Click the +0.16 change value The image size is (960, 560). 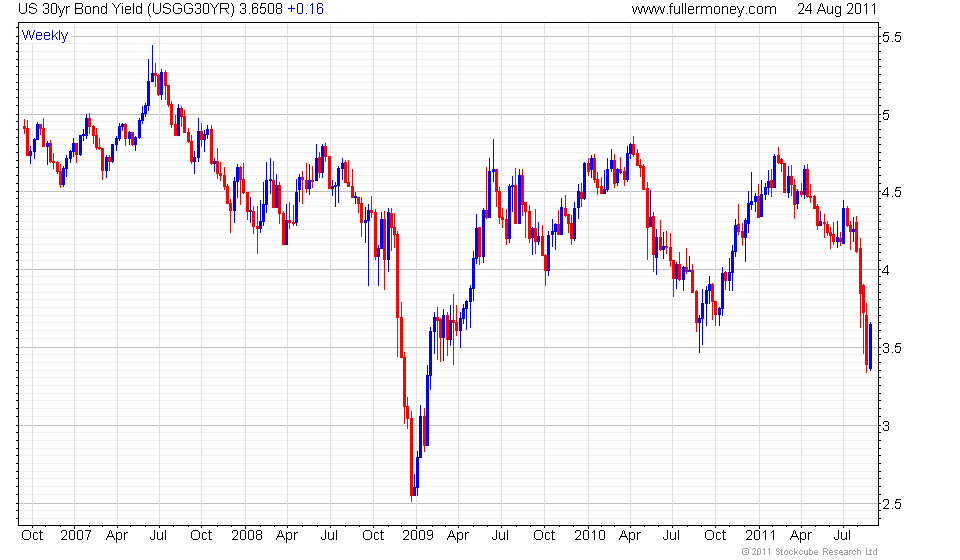[306, 9]
